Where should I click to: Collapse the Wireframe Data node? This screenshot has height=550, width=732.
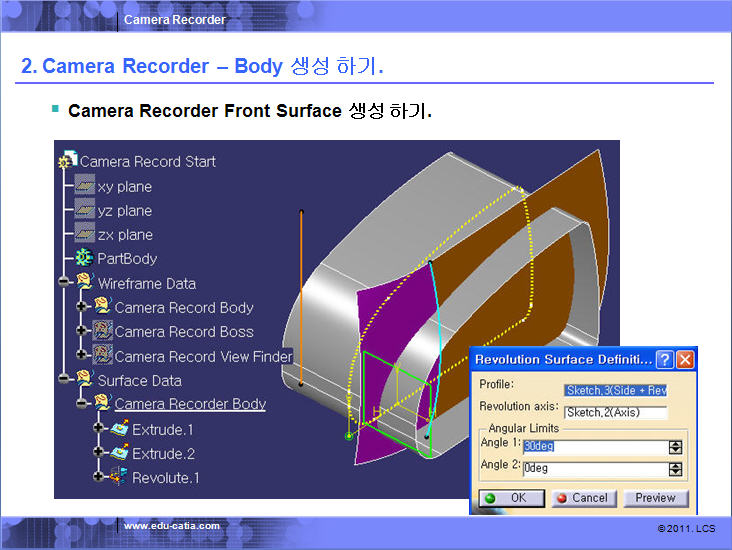pyautogui.click(x=64, y=283)
